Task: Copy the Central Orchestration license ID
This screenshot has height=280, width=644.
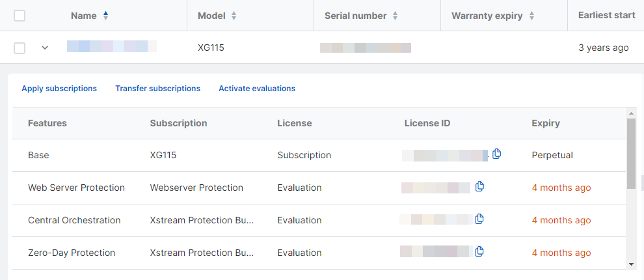Action: [480, 219]
